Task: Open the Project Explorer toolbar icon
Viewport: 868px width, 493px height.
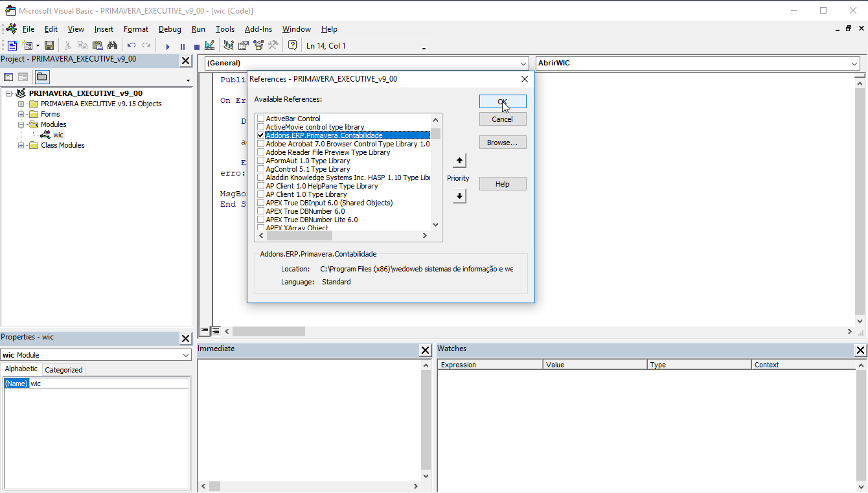Action: pos(228,45)
